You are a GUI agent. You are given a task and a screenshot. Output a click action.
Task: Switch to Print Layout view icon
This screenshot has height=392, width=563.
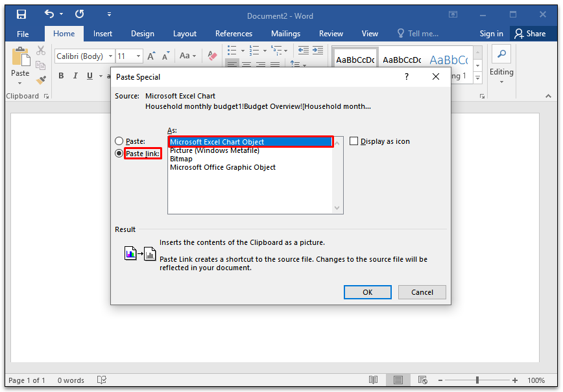click(x=398, y=380)
